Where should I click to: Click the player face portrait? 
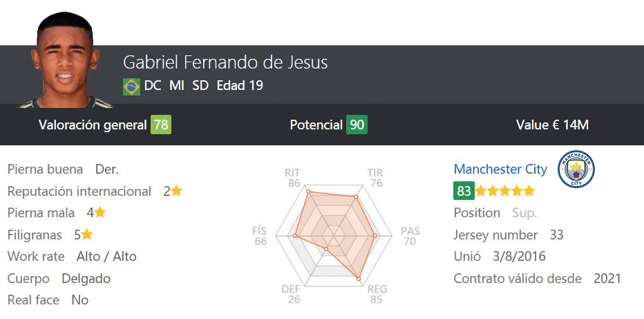[x=65, y=60]
